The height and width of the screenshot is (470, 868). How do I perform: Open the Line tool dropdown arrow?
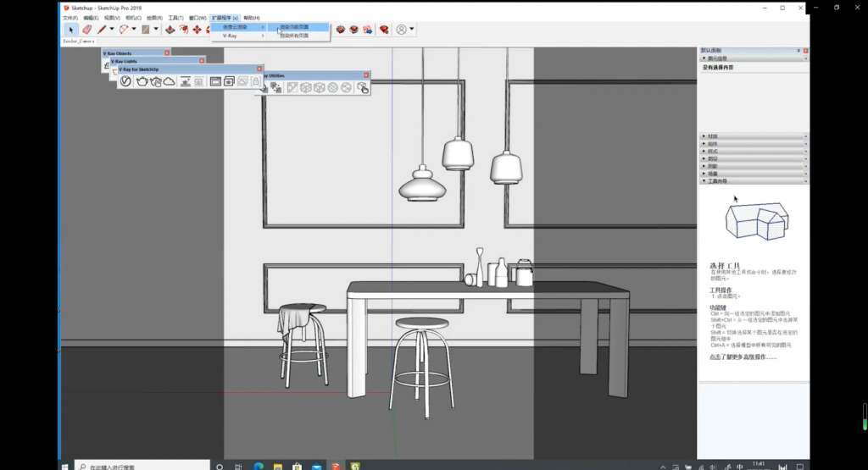point(112,30)
